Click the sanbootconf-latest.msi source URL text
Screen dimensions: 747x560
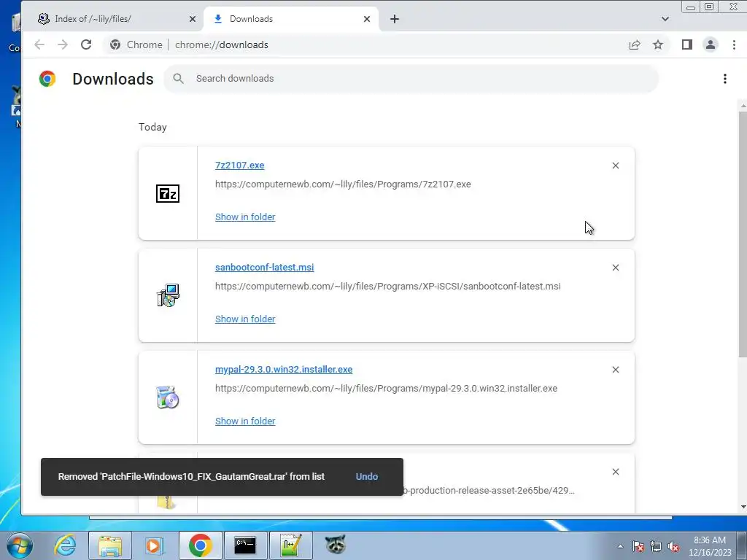coord(388,286)
